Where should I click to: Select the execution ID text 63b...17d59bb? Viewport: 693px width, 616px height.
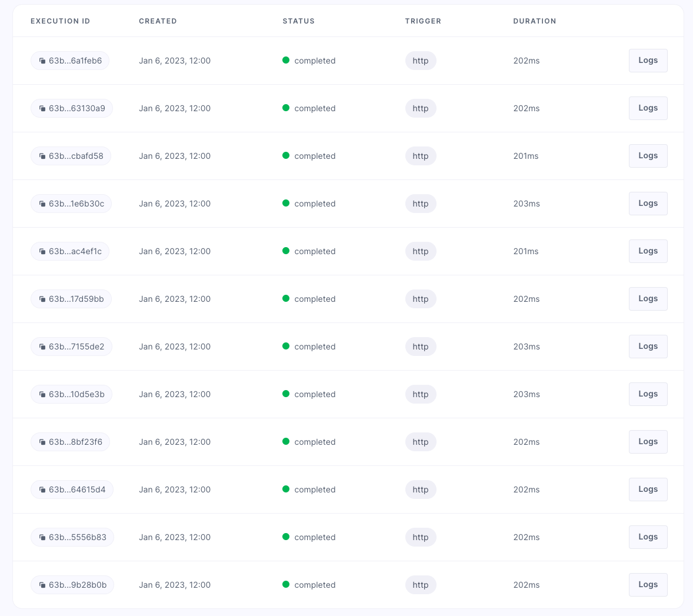point(76,299)
